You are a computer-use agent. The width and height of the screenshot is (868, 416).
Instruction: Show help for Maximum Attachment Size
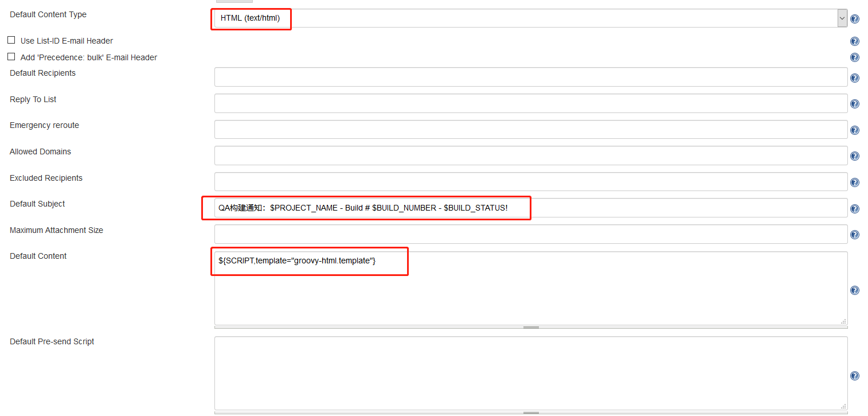(854, 235)
